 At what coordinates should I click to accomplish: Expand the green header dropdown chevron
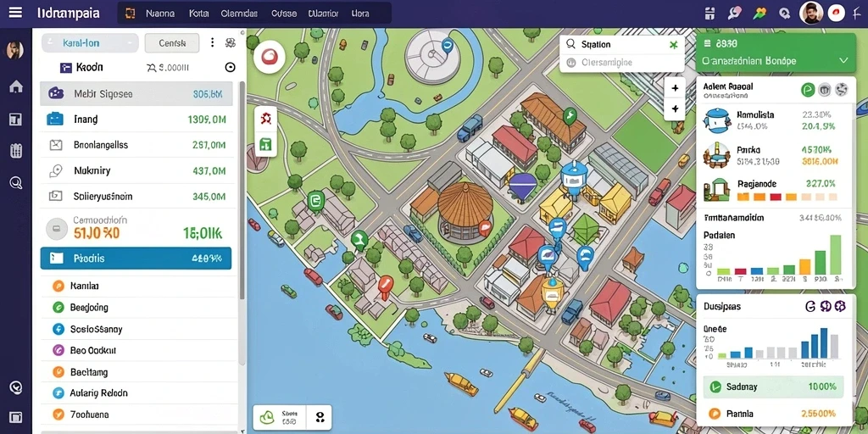pos(843,60)
